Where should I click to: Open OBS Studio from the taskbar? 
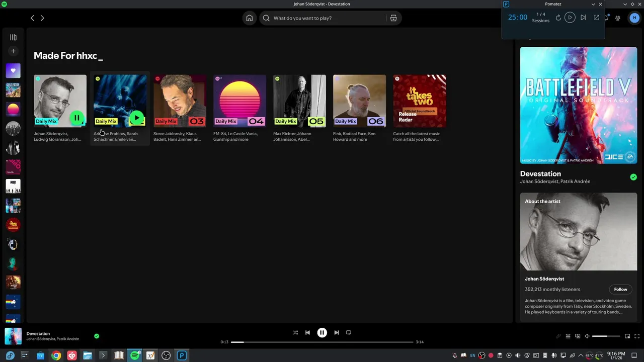tap(166, 355)
